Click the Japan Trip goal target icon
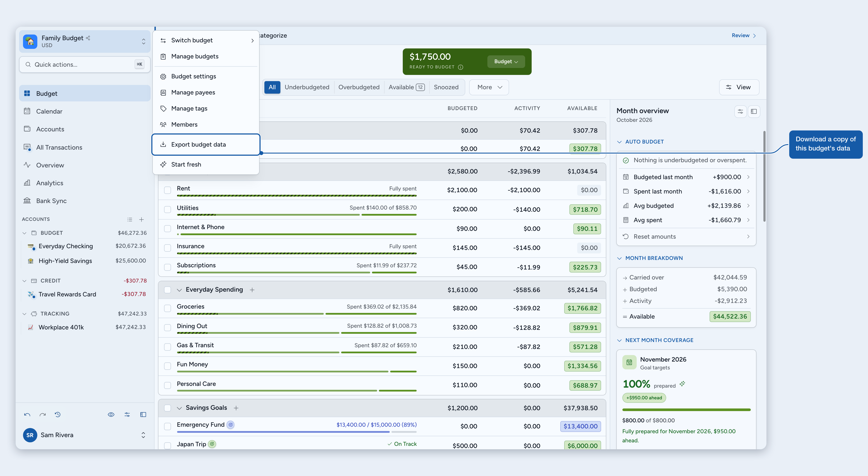Viewport: 868px width, 476px height. click(212, 444)
